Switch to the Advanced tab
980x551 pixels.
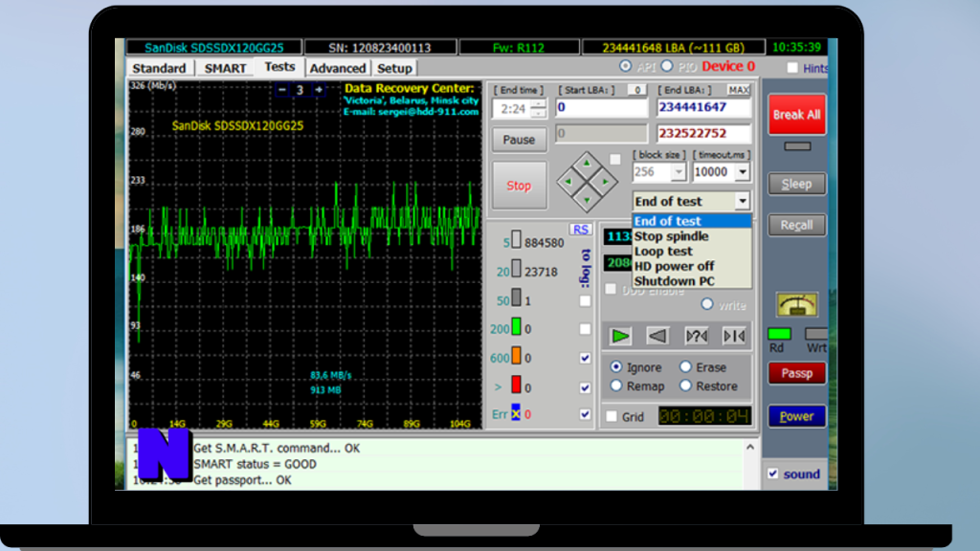point(338,68)
